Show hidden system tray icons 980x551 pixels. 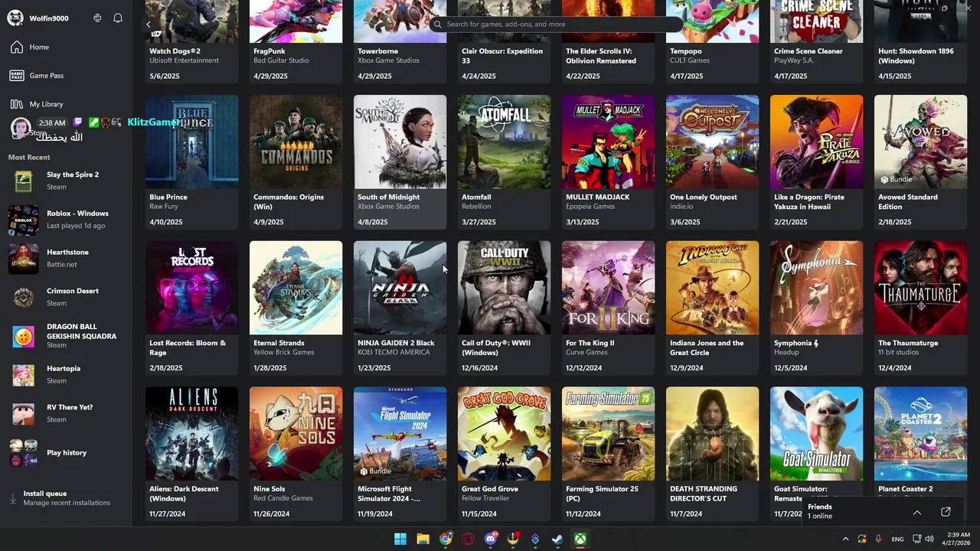[845, 539]
